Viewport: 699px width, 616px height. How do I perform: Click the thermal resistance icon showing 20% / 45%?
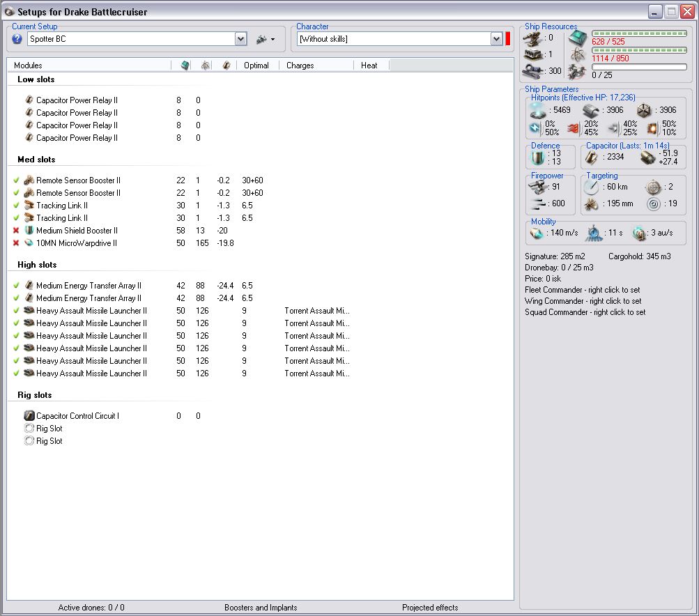coord(574,128)
